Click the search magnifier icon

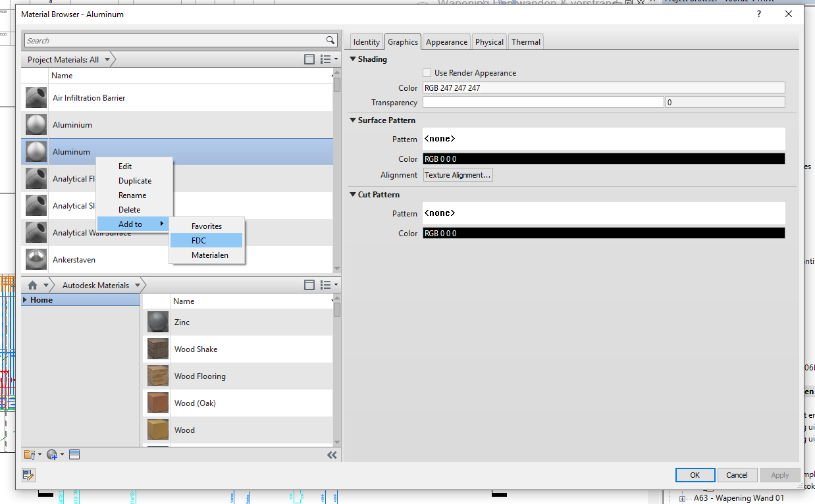330,40
